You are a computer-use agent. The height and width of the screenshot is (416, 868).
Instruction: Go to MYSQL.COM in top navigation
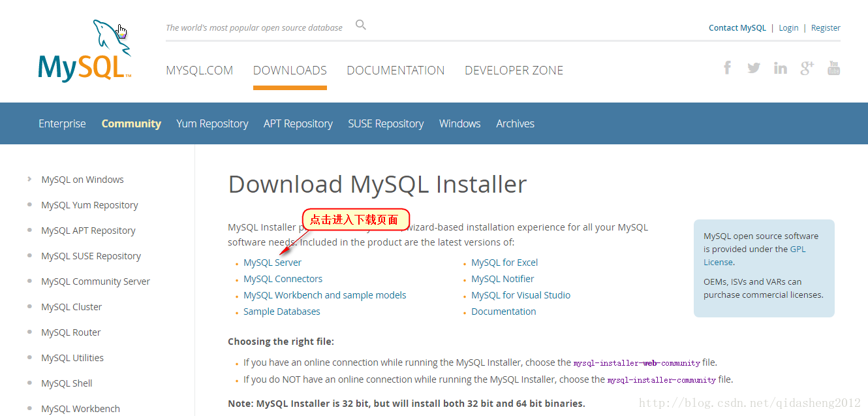[199, 70]
